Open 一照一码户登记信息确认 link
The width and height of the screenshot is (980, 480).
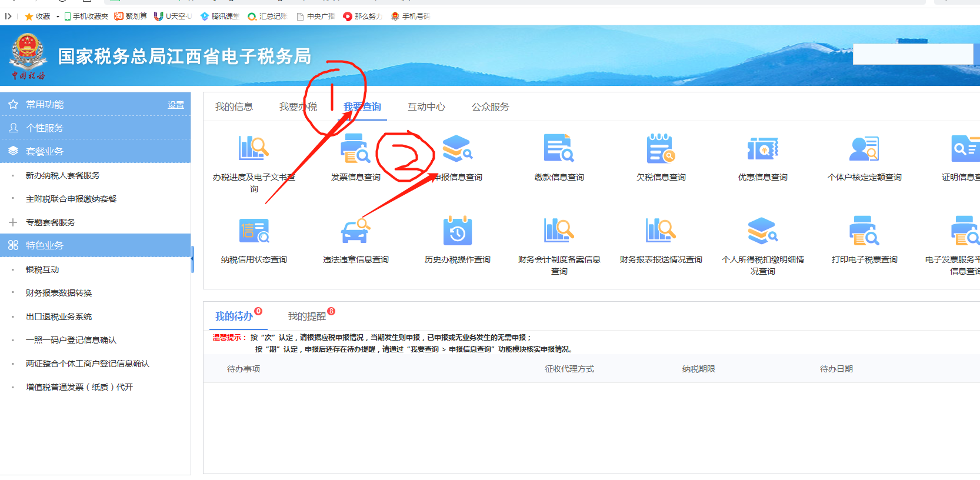pyautogui.click(x=71, y=340)
